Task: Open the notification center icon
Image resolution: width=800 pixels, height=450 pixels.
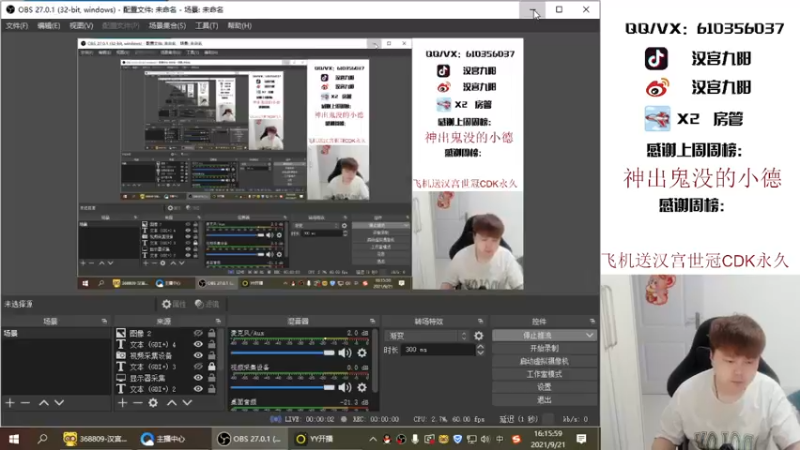Action: coord(581,439)
